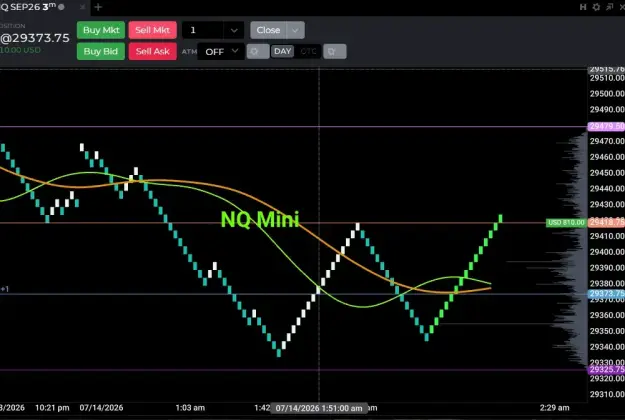
Task: Pop out the chart with the arrow icon
Action: coord(609,7)
